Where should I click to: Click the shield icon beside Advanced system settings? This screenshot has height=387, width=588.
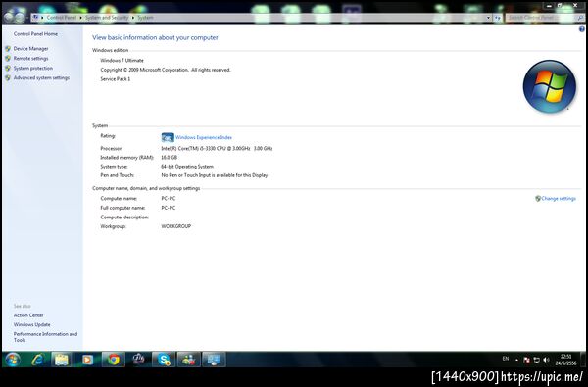8,78
